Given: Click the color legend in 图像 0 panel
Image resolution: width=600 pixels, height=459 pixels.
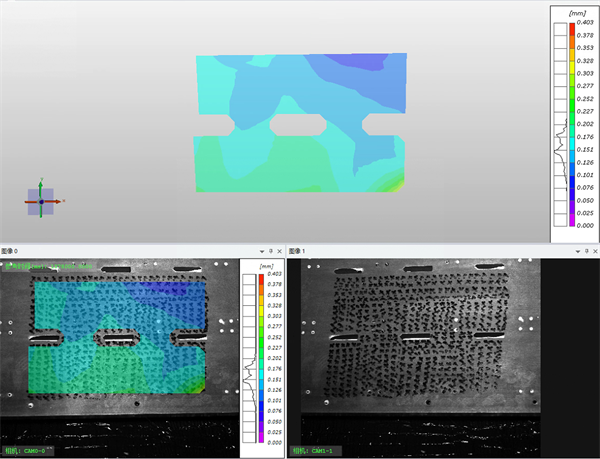Looking at the screenshot, I should 263,355.
